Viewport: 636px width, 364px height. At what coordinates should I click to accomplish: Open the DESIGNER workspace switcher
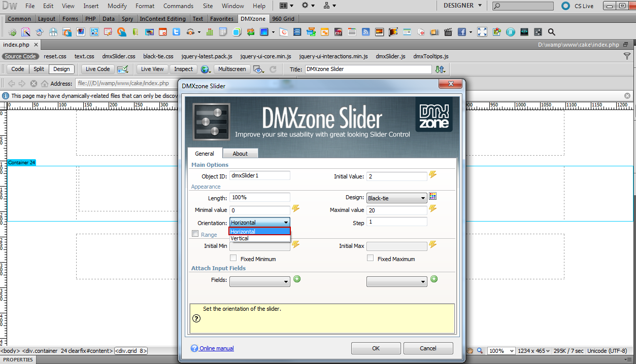click(462, 6)
